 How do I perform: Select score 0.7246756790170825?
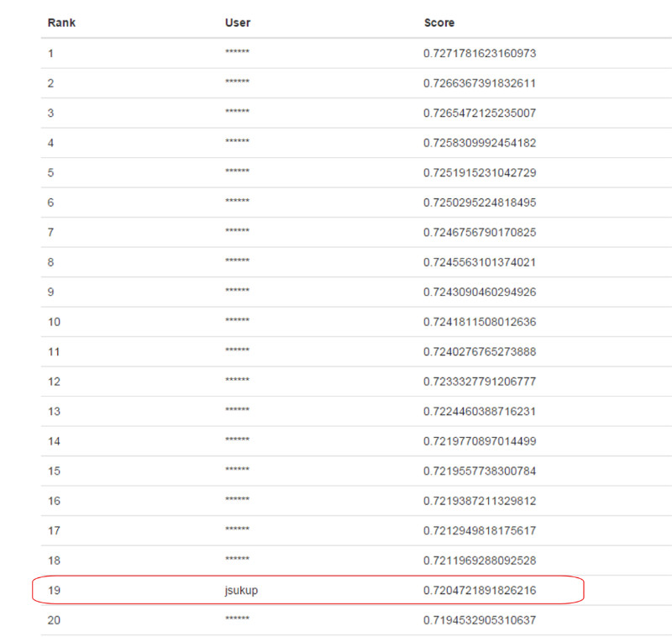(x=480, y=232)
